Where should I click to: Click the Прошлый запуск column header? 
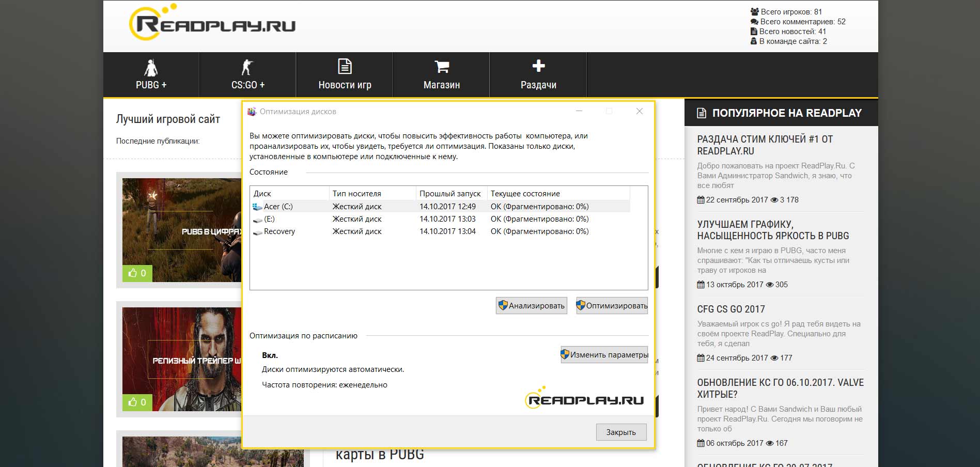click(452, 194)
